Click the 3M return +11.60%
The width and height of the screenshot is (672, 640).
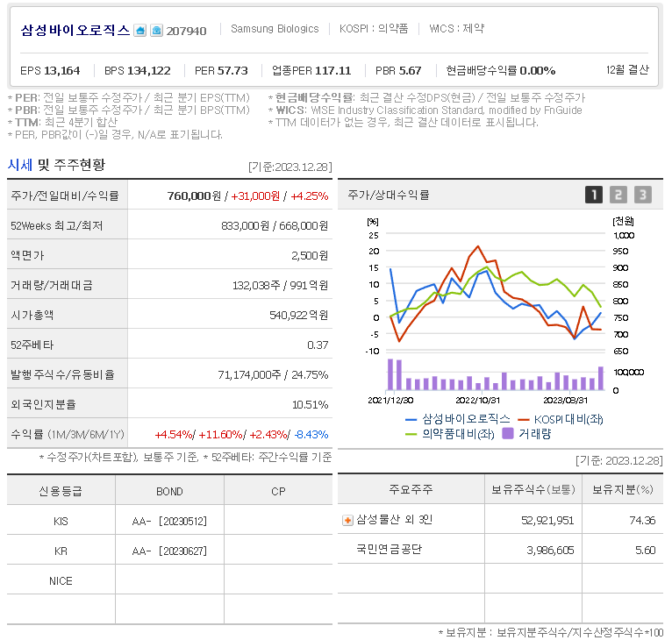point(220,435)
